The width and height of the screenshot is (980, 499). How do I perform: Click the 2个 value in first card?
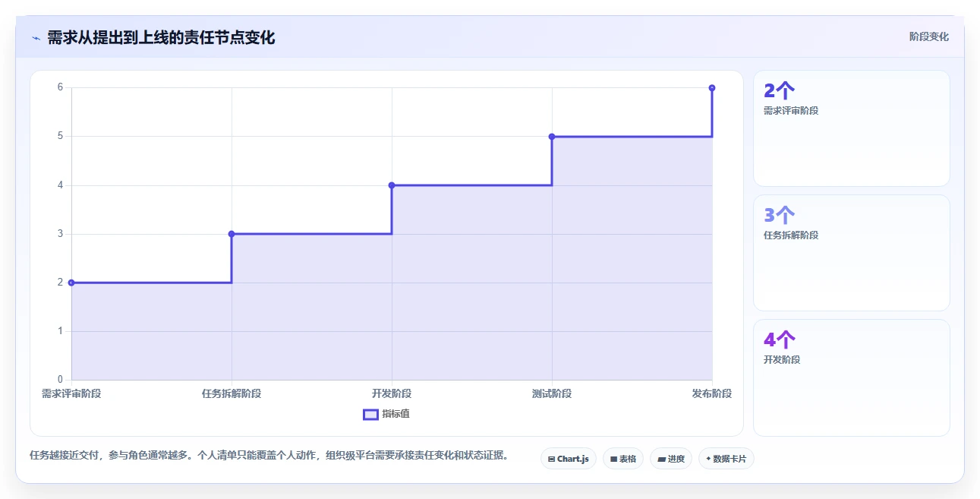[780, 91]
